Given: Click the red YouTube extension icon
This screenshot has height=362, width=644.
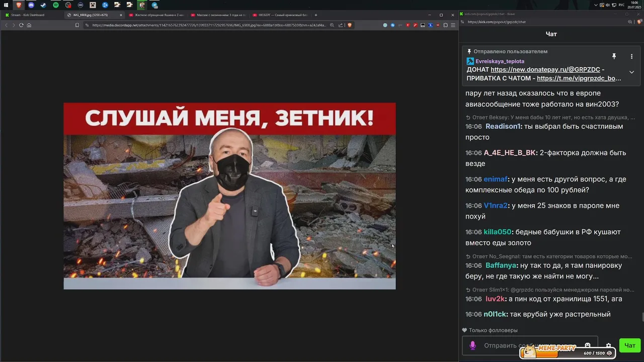Looking at the screenshot, I should point(408,25).
